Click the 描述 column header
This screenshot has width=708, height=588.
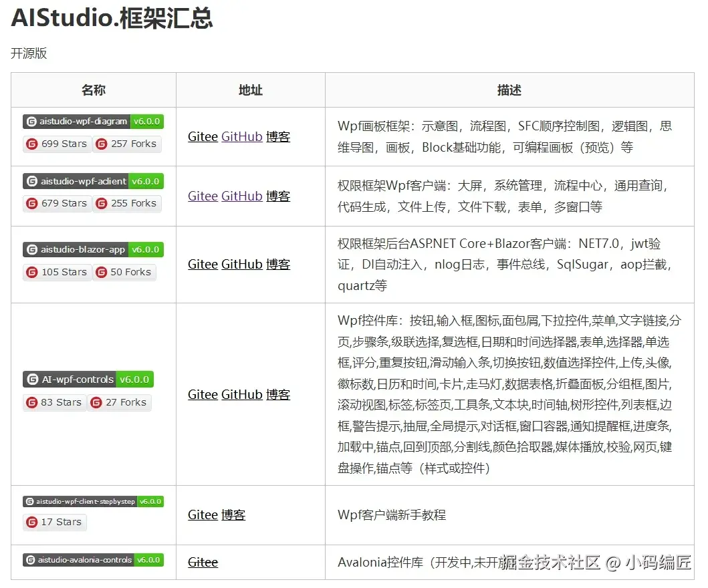(x=509, y=90)
